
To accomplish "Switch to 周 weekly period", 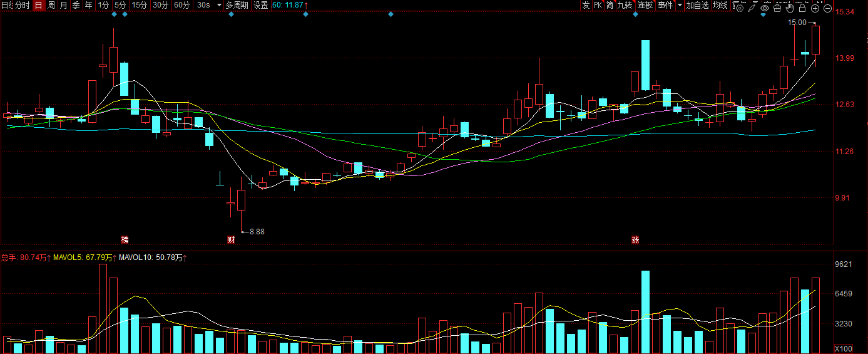I will coord(51,5).
